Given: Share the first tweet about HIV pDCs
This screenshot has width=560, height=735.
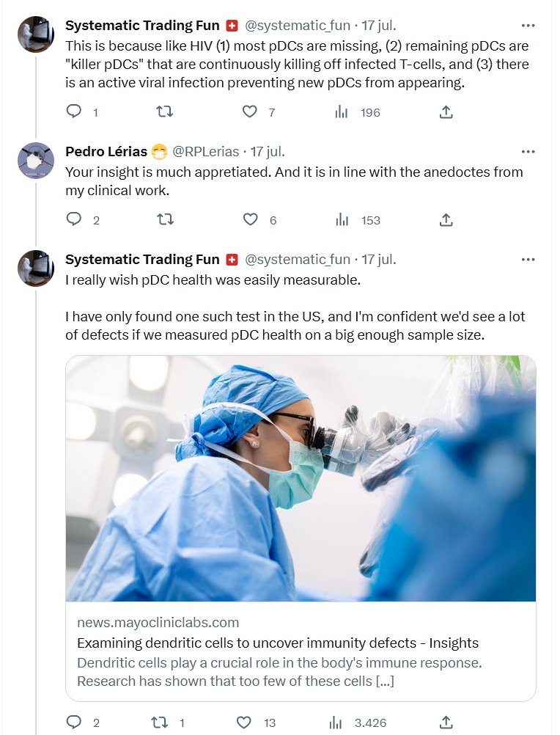Looking at the screenshot, I should point(446,111).
